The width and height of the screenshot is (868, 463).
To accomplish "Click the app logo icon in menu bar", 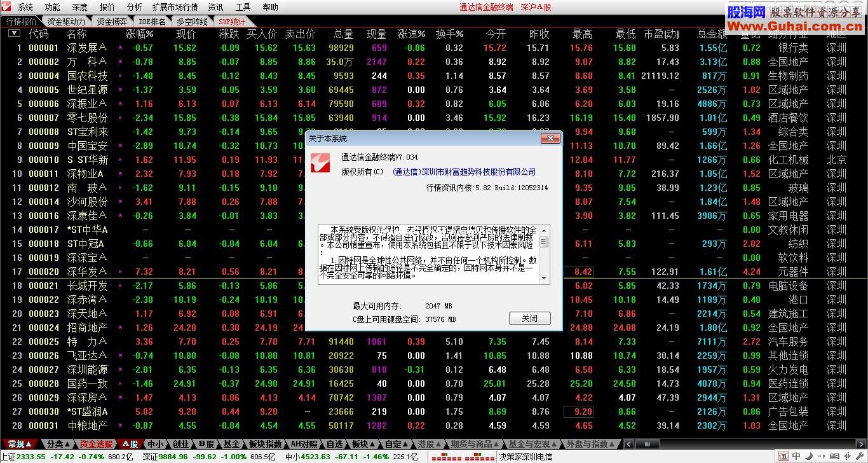I will (x=7, y=7).
